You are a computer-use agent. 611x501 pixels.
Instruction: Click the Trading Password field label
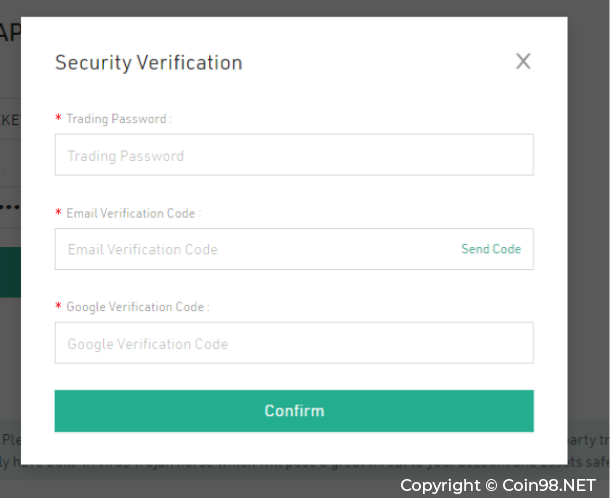pos(118,118)
